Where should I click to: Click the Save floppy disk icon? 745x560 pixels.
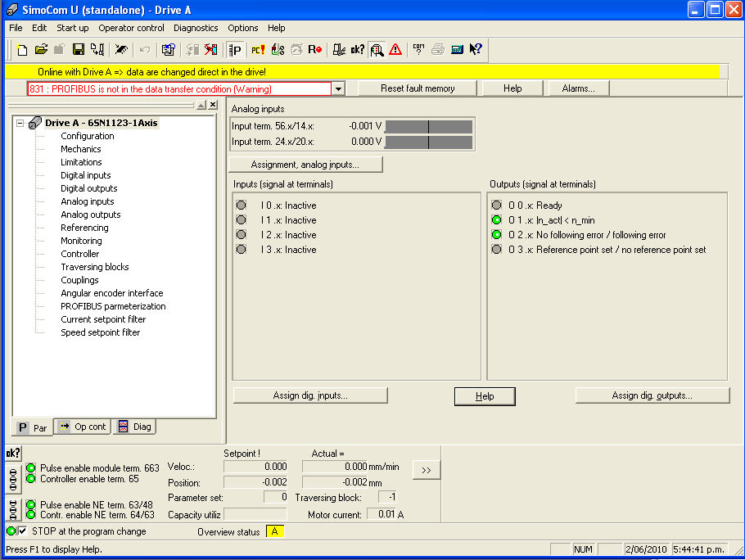click(79, 49)
